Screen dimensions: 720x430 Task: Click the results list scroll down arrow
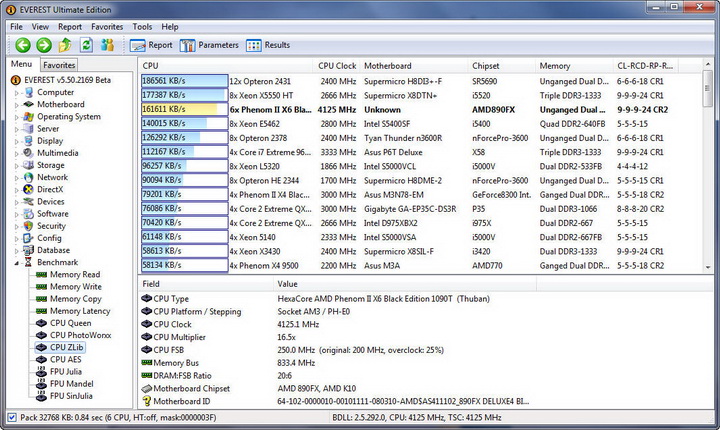(708, 267)
